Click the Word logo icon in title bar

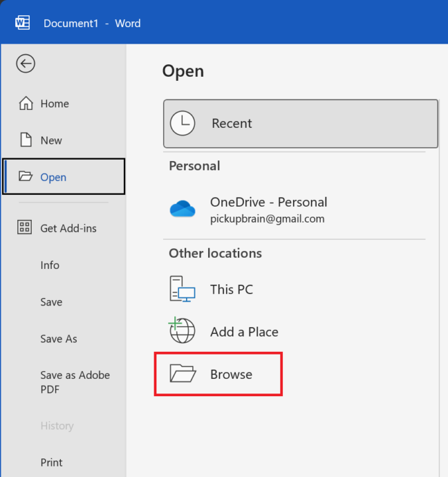[x=23, y=23]
